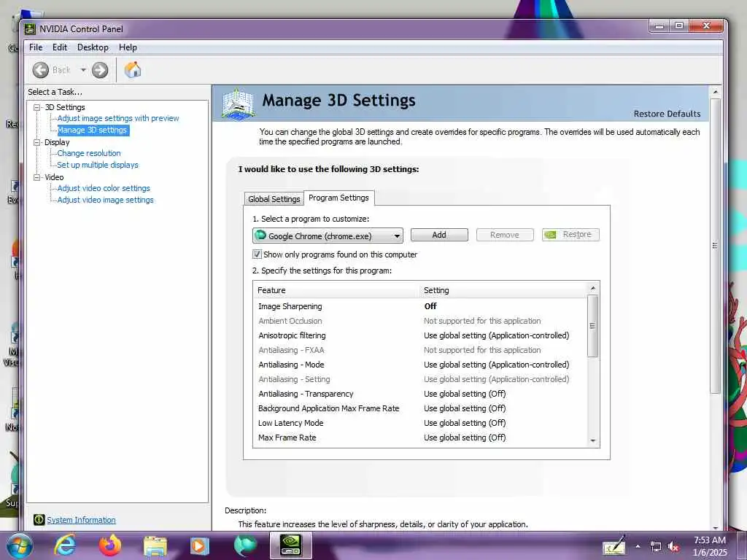Click the Setting column header
This screenshot has height=560, width=747.
(x=503, y=290)
